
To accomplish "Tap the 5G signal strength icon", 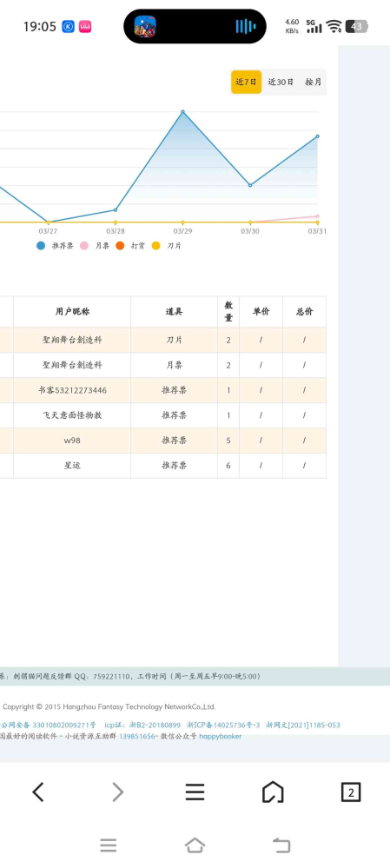I will click(x=314, y=26).
